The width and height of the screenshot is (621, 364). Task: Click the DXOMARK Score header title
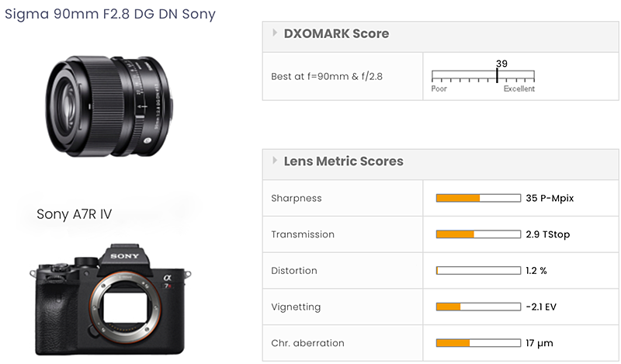[336, 34]
